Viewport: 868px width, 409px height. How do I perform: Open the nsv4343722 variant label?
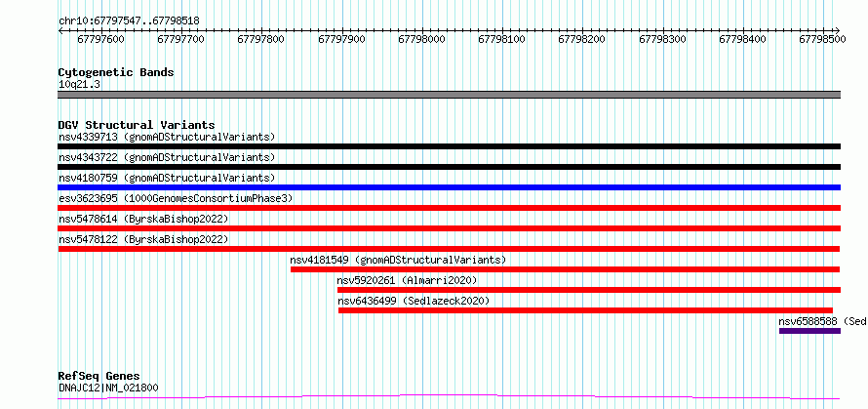pos(167,157)
